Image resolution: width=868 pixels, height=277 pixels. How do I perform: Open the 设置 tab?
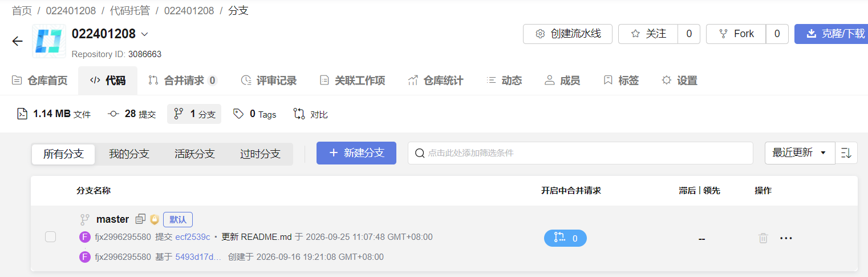point(679,81)
